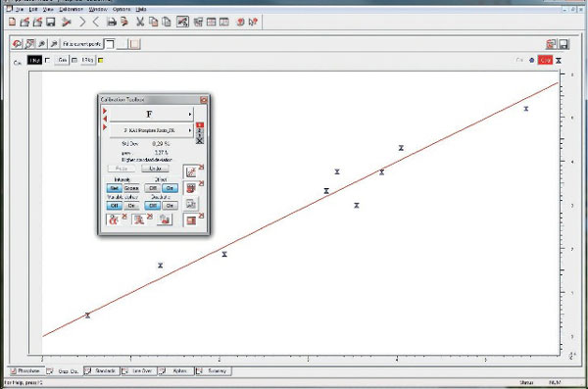The image size is (588, 389).
Task: Click the context help pointer icon
Action: click(253, 22)
